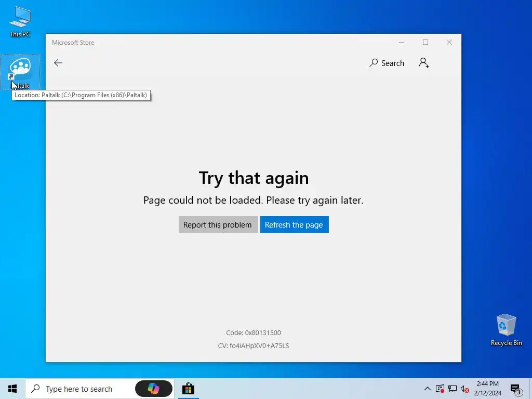Viewport: 532px width, 399px height.
Task: Click the muted volume tray icon
Action: [x=464, y=389]
